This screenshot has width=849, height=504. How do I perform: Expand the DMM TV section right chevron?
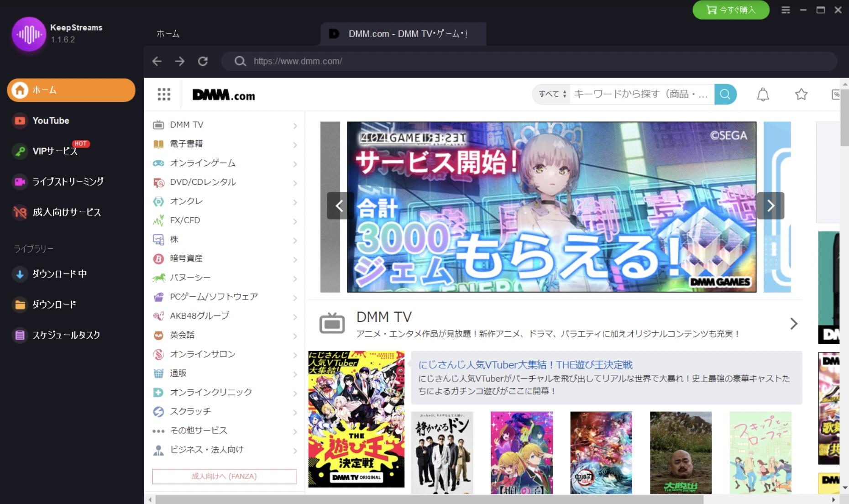click(794, 324)
